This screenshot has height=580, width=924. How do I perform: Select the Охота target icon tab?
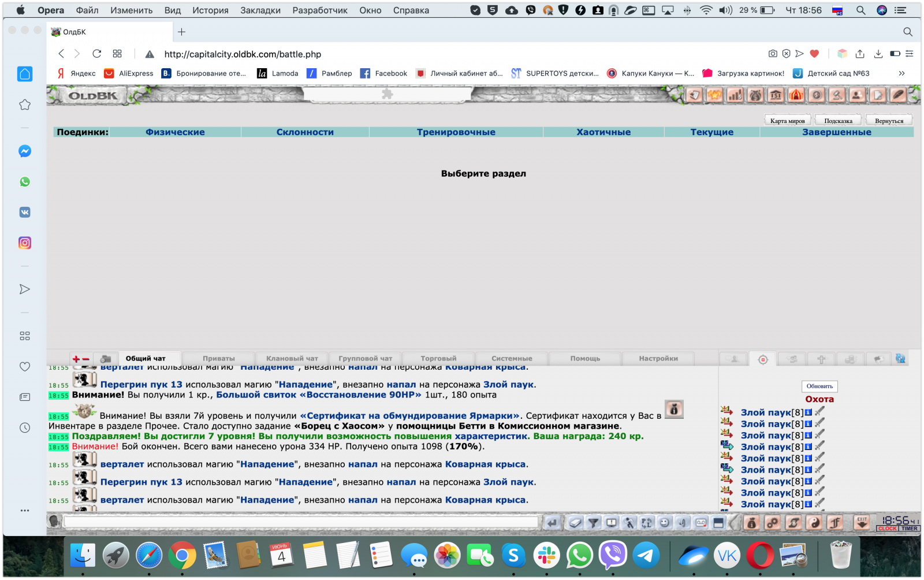pyautogui.click(x=763, y=359)
